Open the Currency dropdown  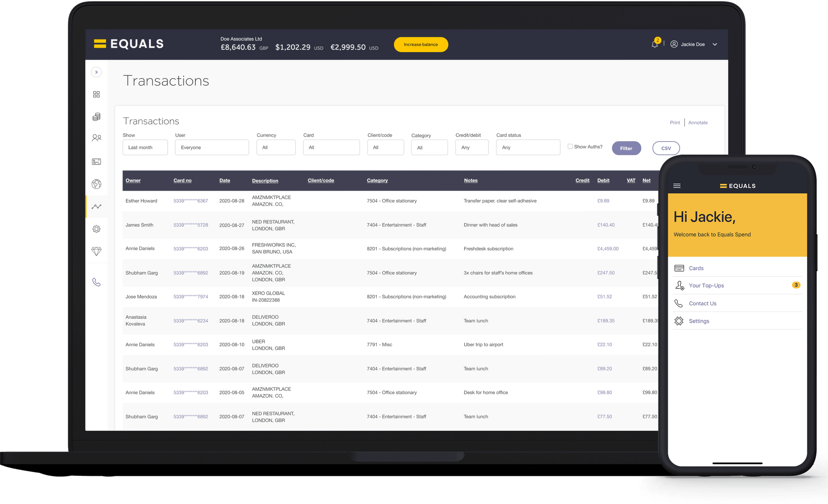[276, 147]
